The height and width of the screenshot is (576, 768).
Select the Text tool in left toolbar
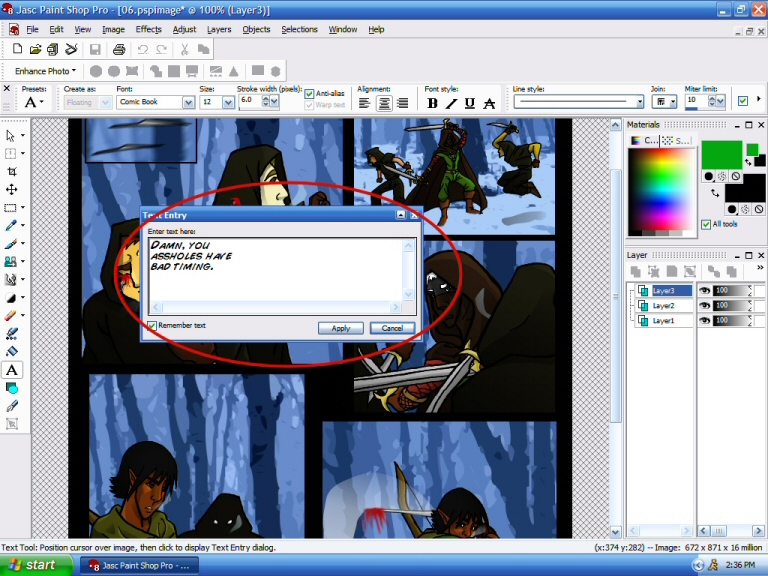pyautogui.click(x=12, y=370)
